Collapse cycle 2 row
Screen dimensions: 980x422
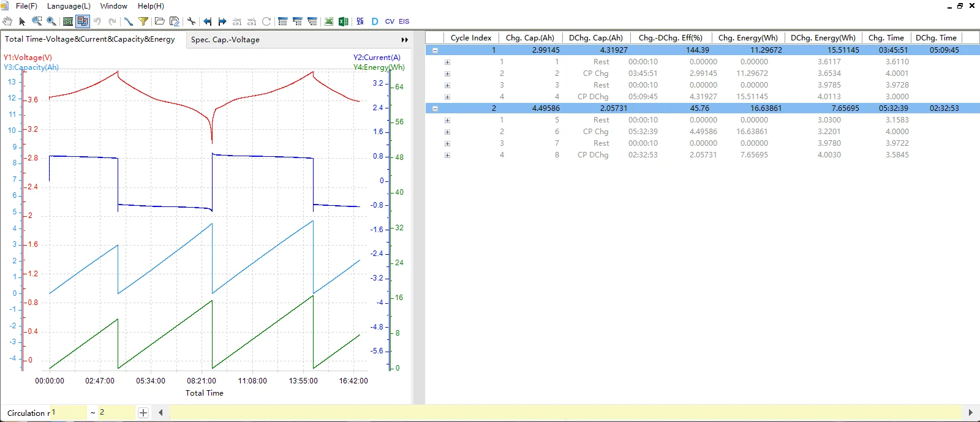point(435,108)
